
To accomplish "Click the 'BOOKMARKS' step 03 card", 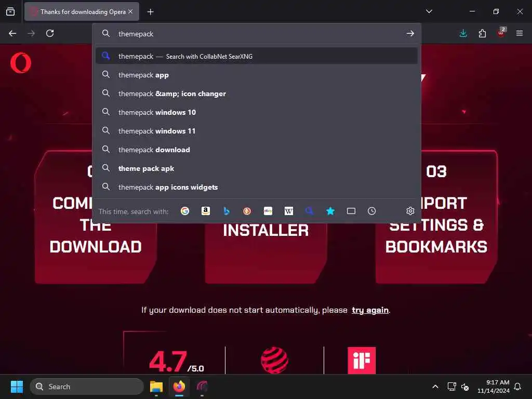I will tap(436, 217).
